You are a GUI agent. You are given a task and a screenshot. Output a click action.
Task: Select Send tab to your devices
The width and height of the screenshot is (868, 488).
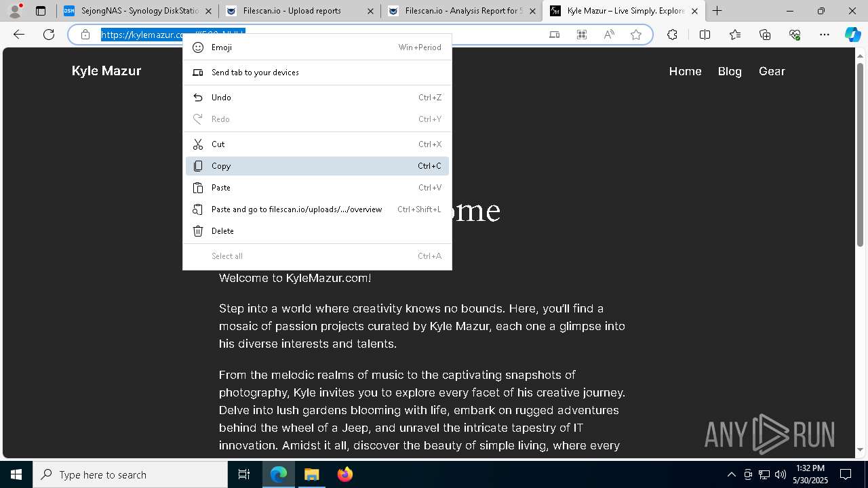pyautogui.click(x=317, y=73)
